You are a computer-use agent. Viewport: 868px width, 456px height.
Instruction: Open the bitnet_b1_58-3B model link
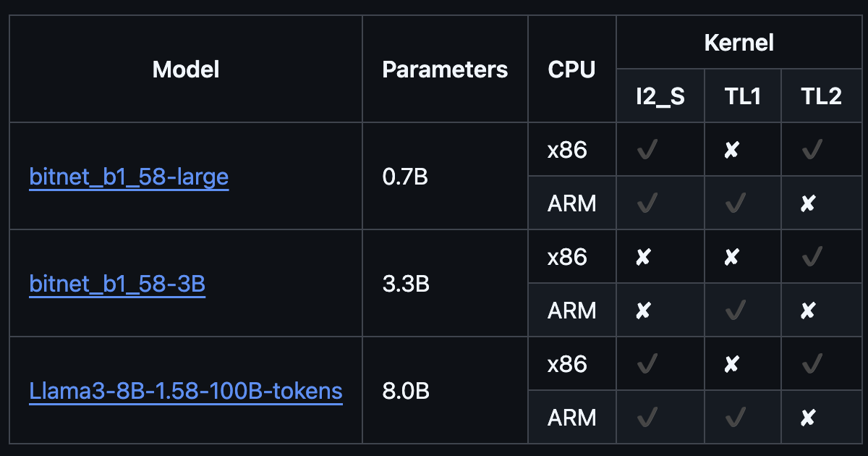coord(117,284)
